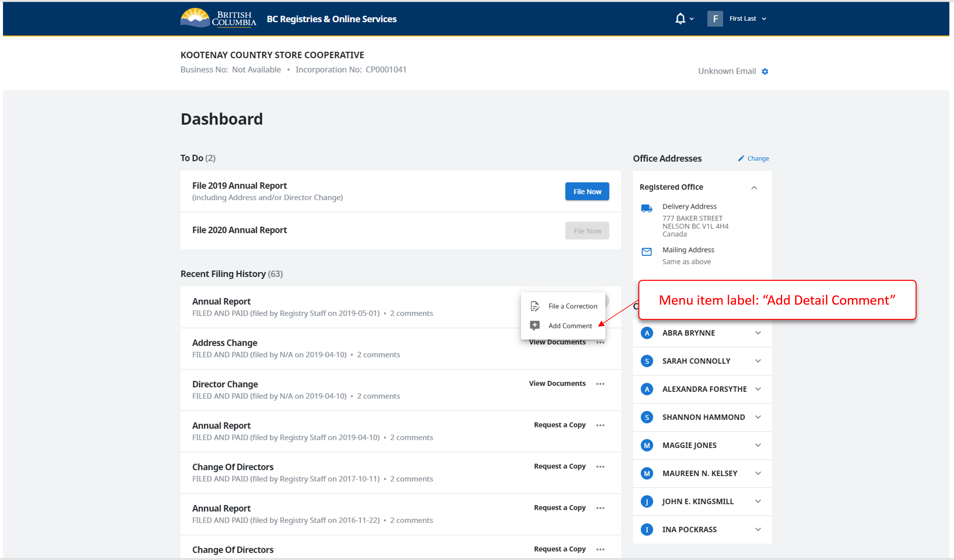Image resolution: width=954 pixels, height=560 pixels.
Task: Click Ina Pockrass avatar icon
Action: coord(647,529)
